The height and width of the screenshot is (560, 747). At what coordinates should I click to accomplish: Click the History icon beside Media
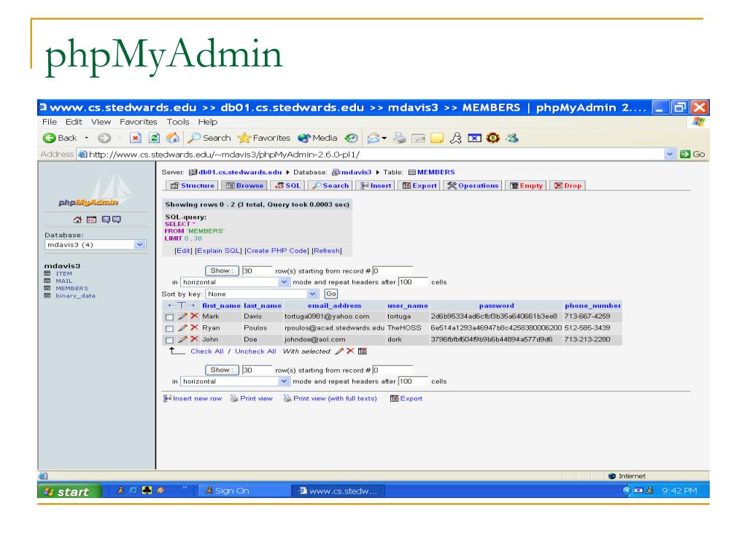click(351, 138)
